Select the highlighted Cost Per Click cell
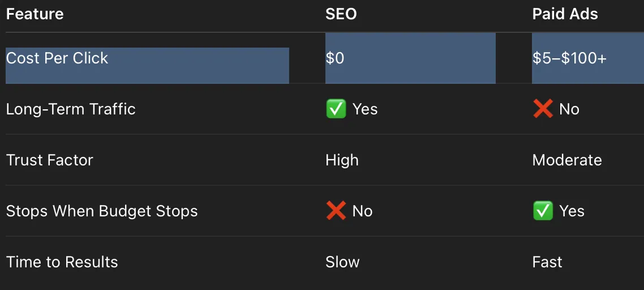 (x=57, y=58)
